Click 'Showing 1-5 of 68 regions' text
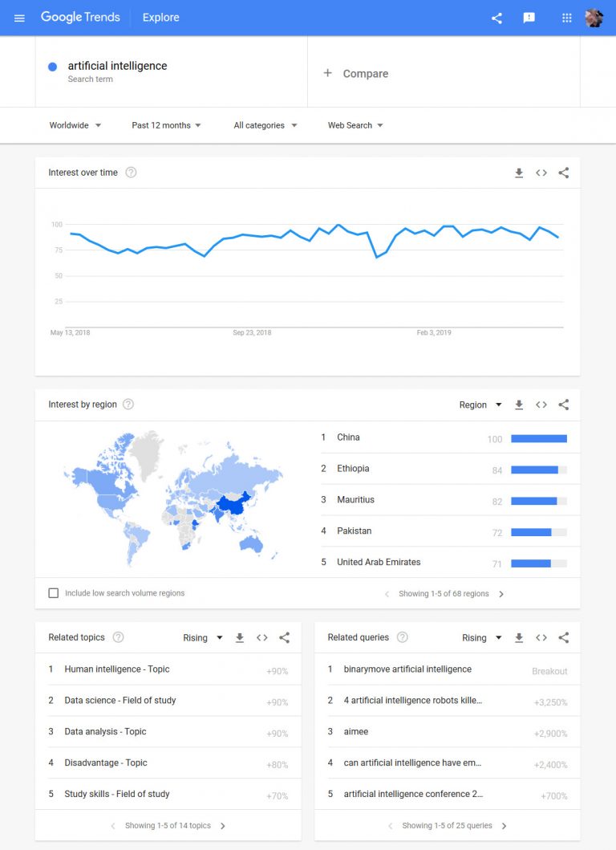This screenshot has width=616, height=850. [x=444, y=594]
